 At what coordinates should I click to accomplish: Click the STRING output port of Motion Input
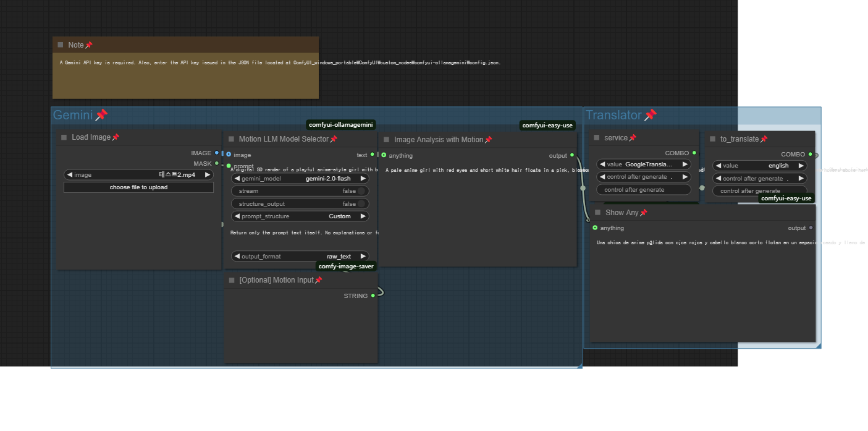pos(373,296)
